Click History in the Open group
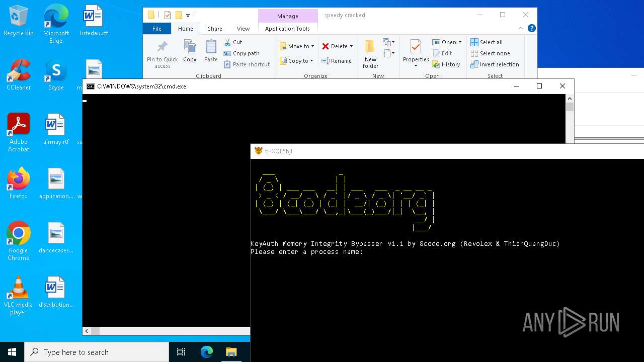644x362 pixels. tap(446, 64)
